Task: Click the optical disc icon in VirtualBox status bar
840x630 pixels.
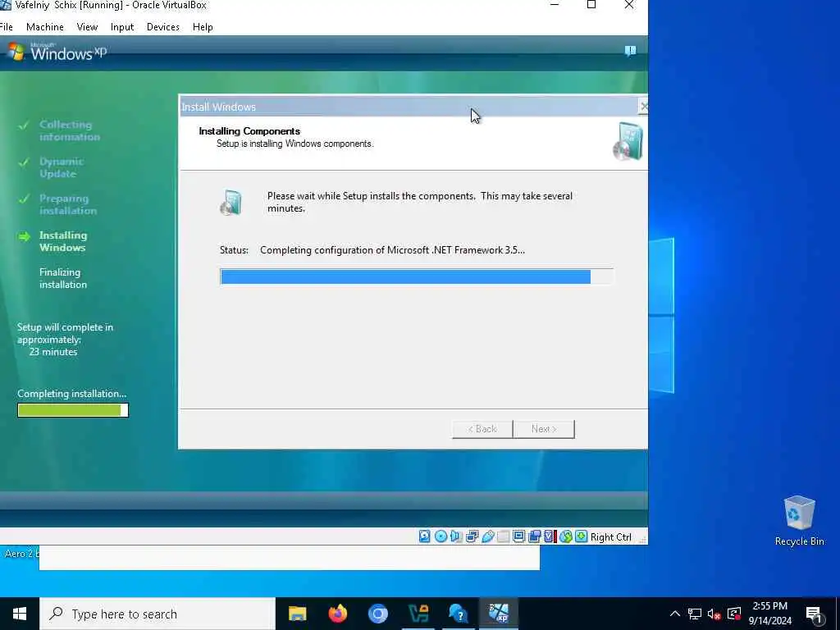Action: pos(441,536)
